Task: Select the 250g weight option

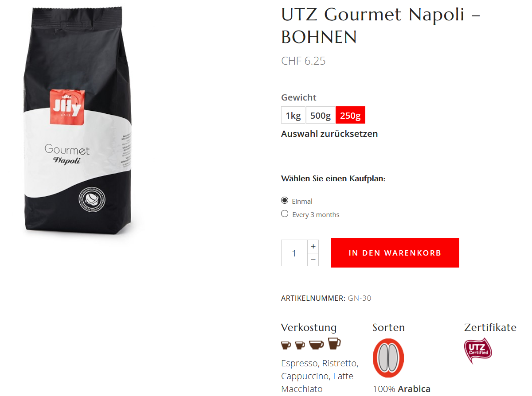Action: pos(350,115)
